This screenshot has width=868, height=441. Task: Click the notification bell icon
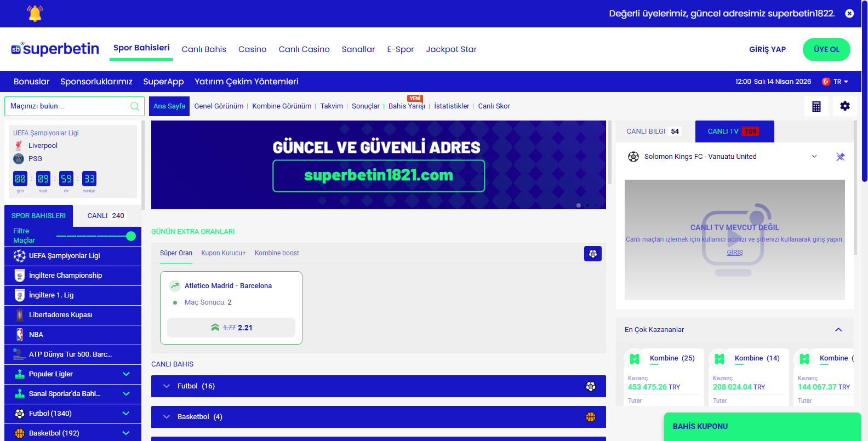(35, 13)
